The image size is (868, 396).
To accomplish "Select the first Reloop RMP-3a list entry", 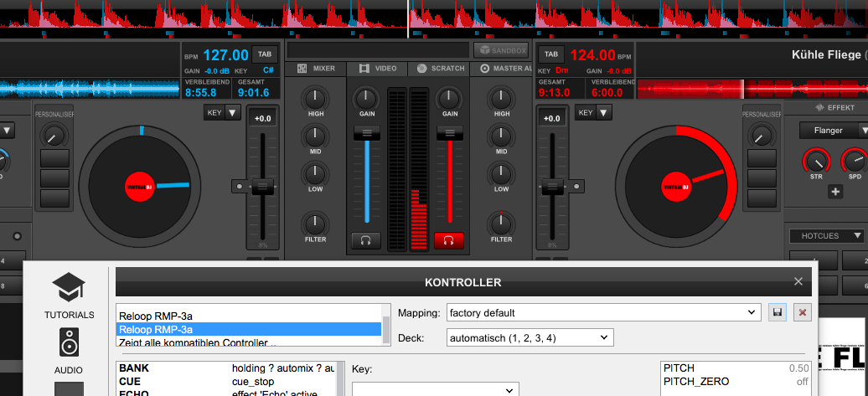I will point(249,316).
